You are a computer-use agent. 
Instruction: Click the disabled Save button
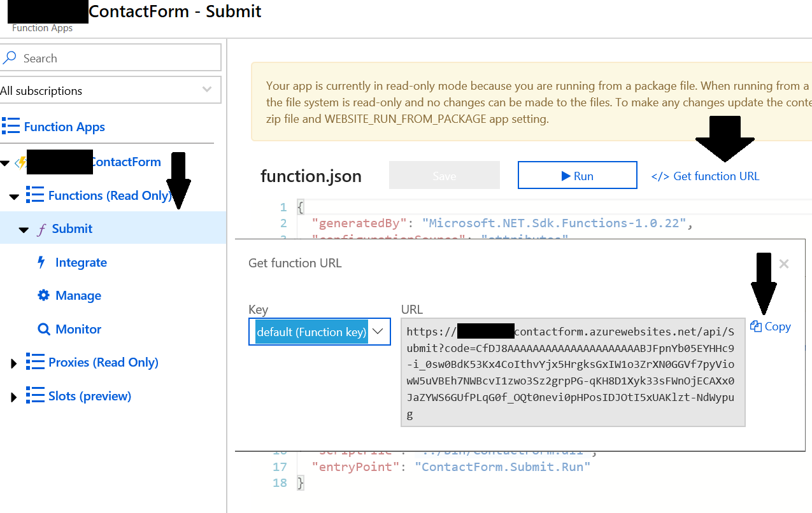(x=444, y=175)
